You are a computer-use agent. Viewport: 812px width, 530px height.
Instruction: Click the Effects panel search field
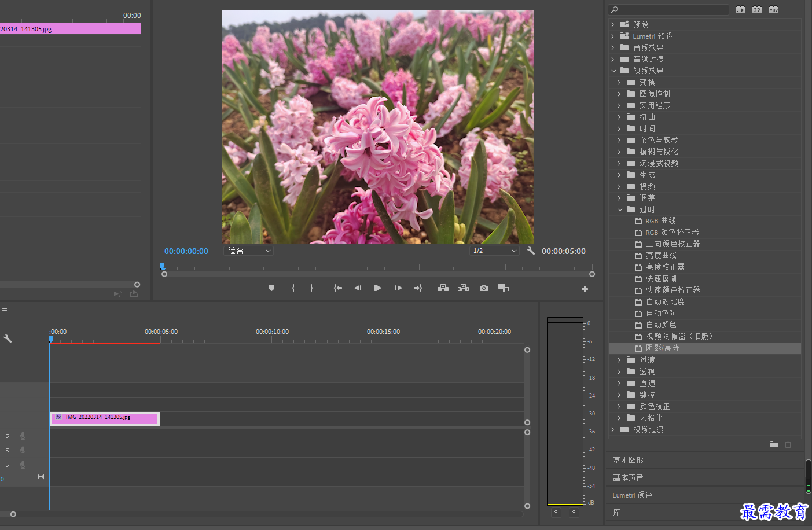(x=669, y=10)
